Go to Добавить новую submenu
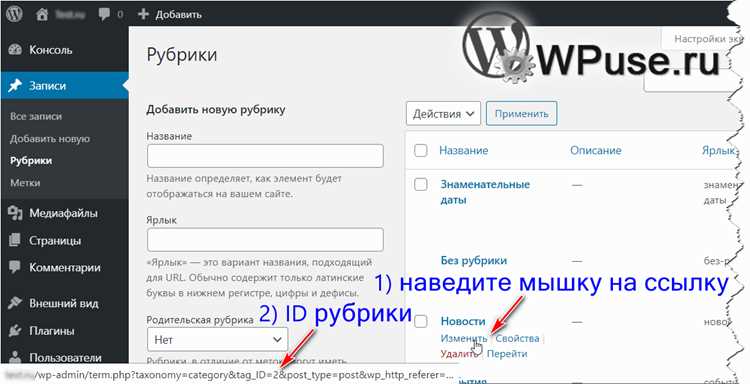 pyautogui.click(x=50, y=139)
